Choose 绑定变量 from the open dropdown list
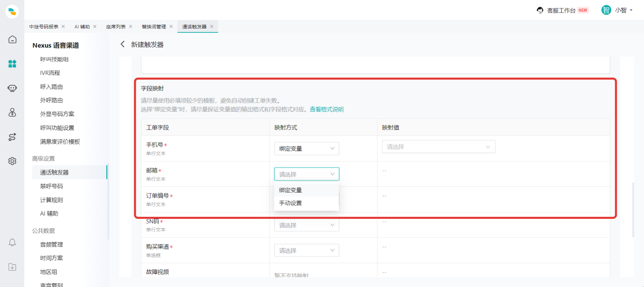Viewport: 644px width, 287px height. pos(306,190)
